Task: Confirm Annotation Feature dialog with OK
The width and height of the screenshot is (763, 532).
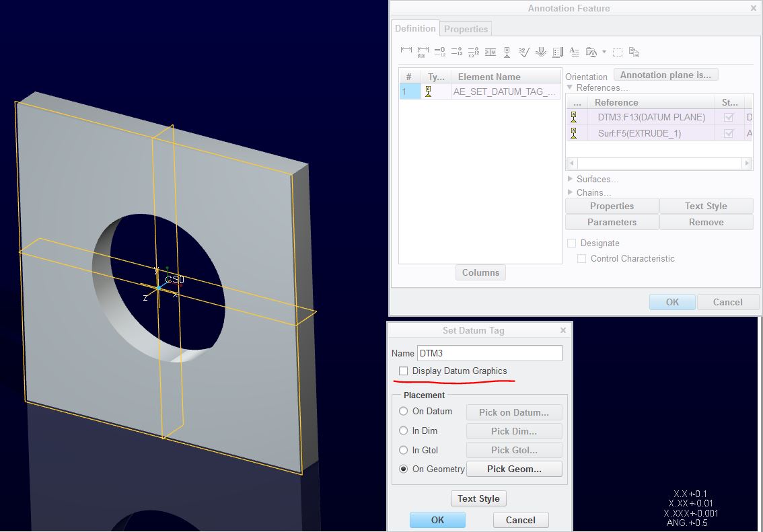Action: (672, 302)
